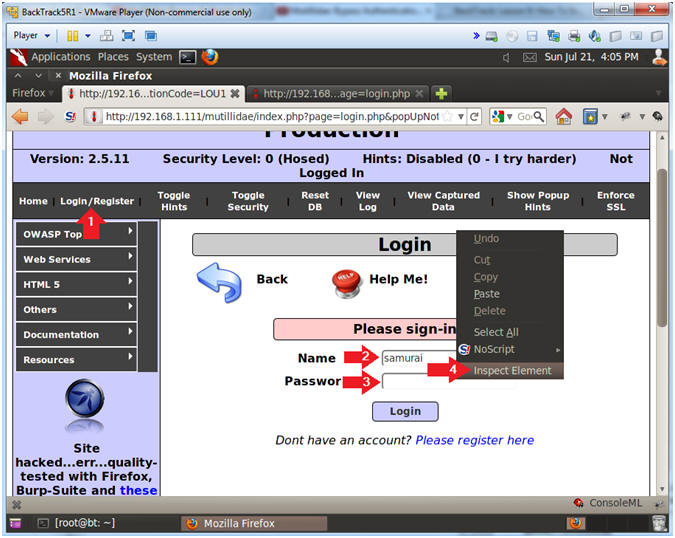Open the Applications menu in BackTrack panel
Viewport: 675px width, 538px height.
pyautogui.click(x=61, y=57)
